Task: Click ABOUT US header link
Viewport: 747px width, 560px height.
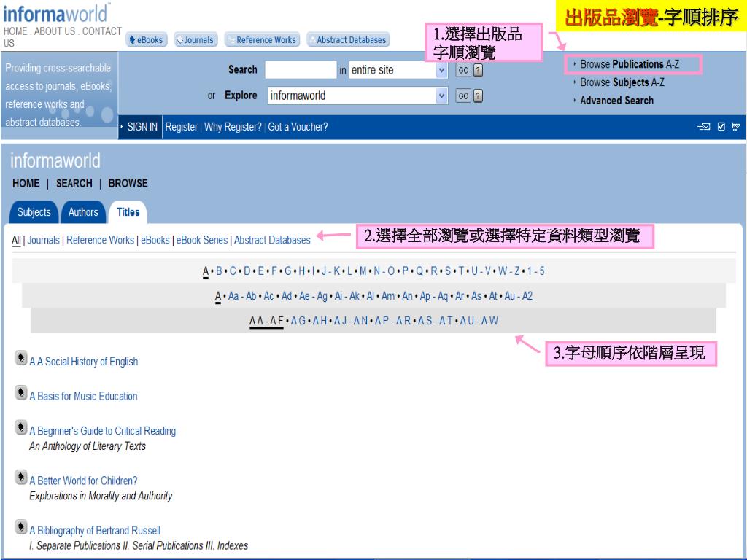Action: (x=55, y=31)
